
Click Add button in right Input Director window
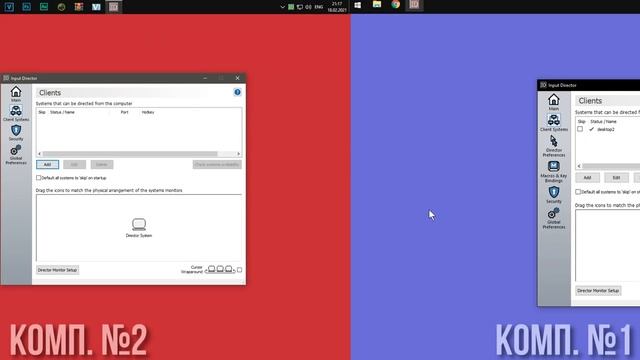[587, 178]
